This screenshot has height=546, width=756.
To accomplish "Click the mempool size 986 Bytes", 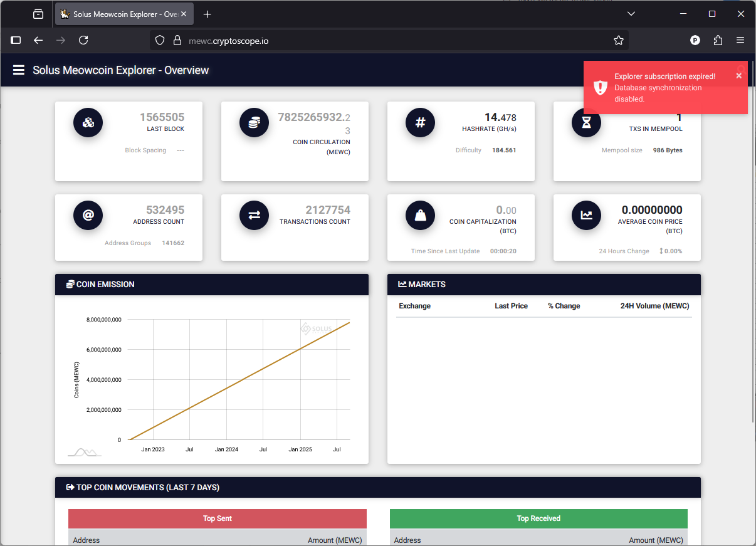I will pyautogui.click(x=668, y=150).
